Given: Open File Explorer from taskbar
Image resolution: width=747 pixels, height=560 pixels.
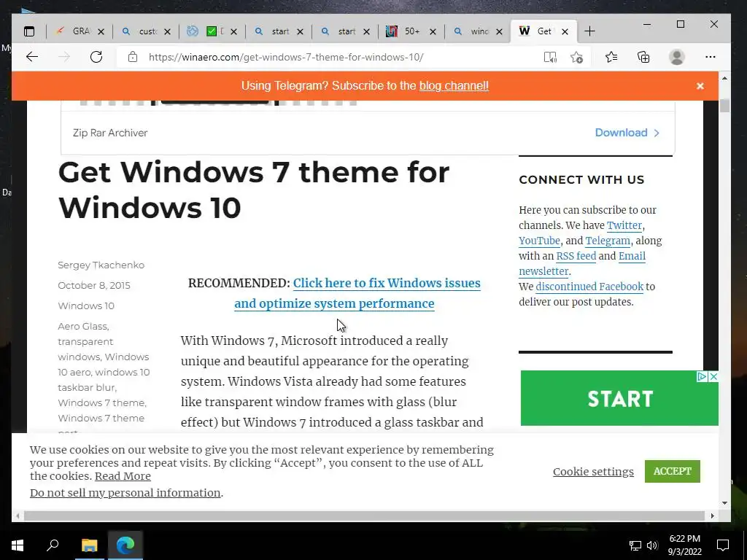Looking at the screenshot, I should (89, 545).
